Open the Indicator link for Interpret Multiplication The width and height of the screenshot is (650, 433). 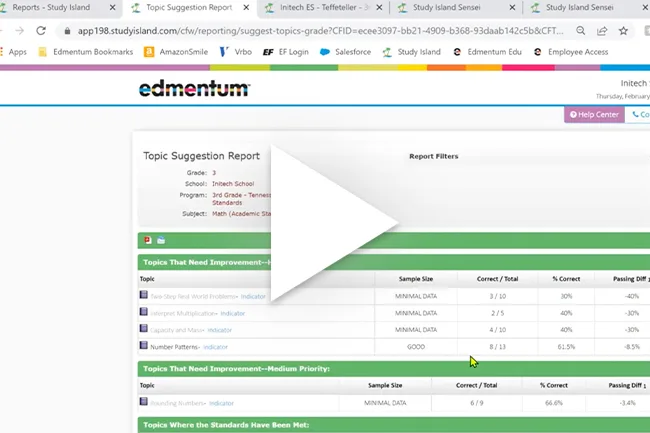pos(233,314)
